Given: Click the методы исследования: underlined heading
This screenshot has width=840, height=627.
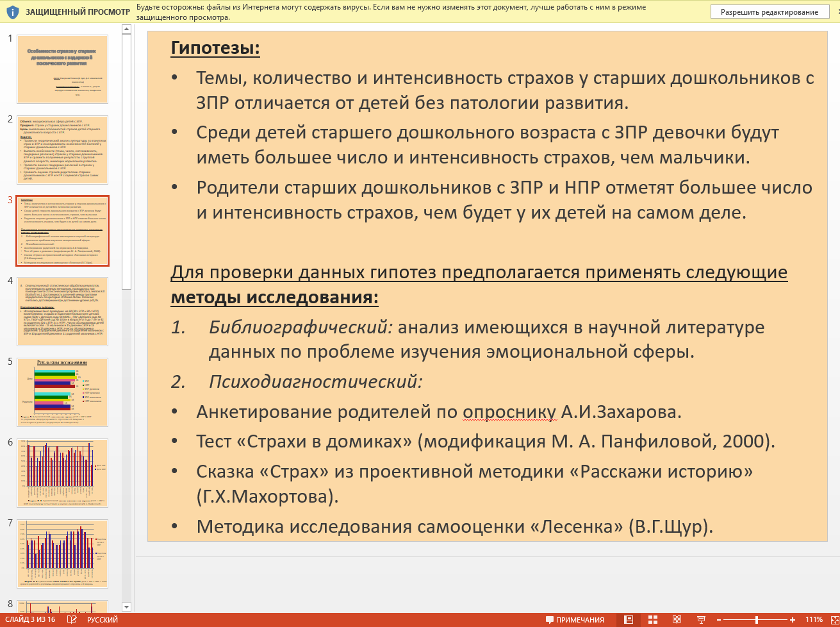Looking at the screenshot, I should coord(274,297).
